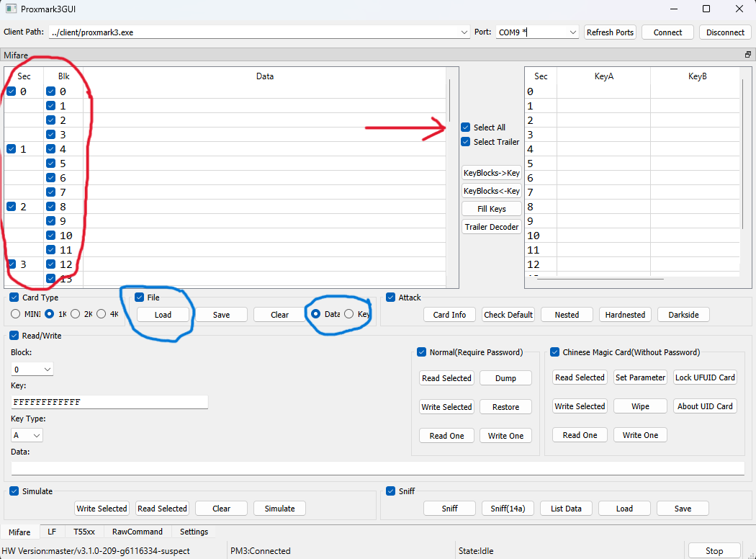Toggle the Card Type group checkbox
Image resolution: width=756 pixels, height=559 pixels.
coord(14,297)
